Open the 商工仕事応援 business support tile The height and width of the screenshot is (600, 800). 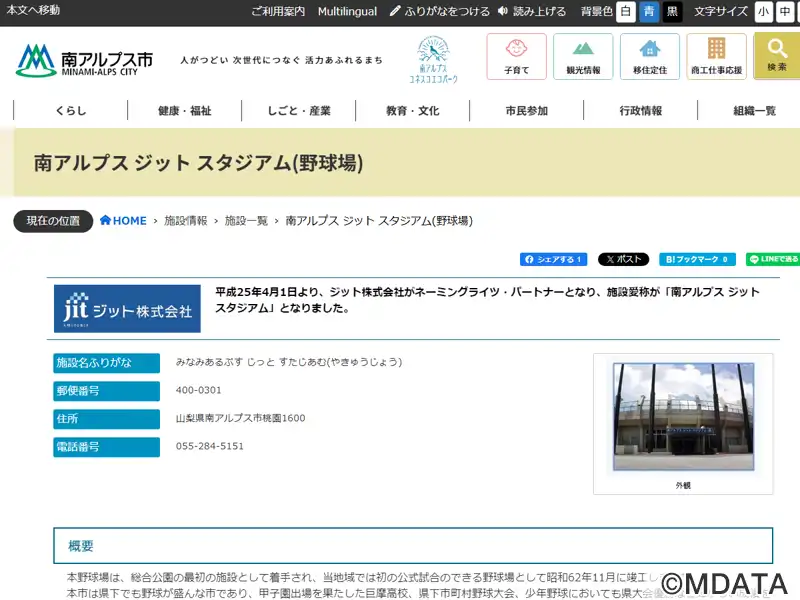(716, 56)
